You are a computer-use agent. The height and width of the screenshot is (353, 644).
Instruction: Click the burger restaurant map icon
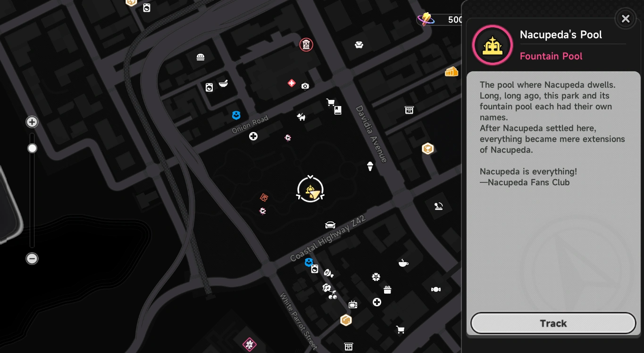click(x=201, y=57)
